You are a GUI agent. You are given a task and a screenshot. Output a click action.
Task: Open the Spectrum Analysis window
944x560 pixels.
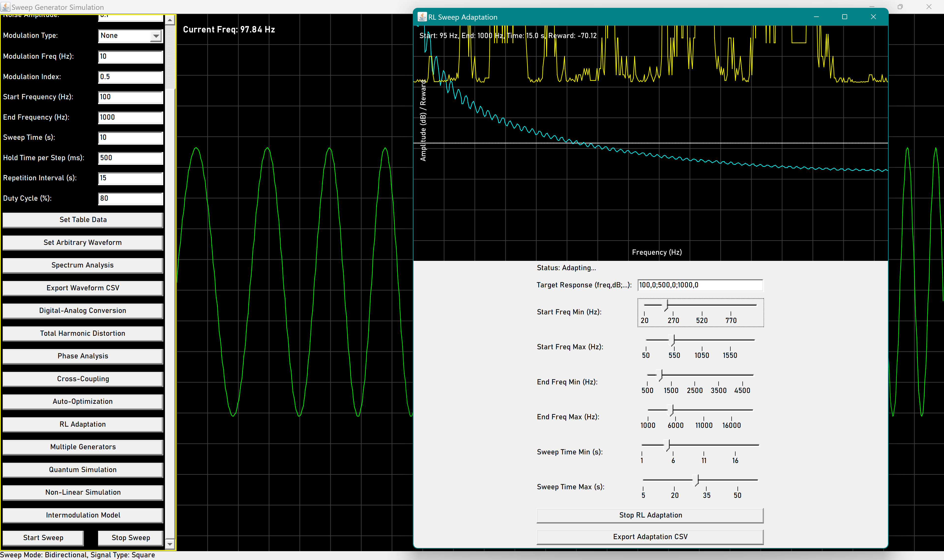pyautogui.click(x=83, y=265)
